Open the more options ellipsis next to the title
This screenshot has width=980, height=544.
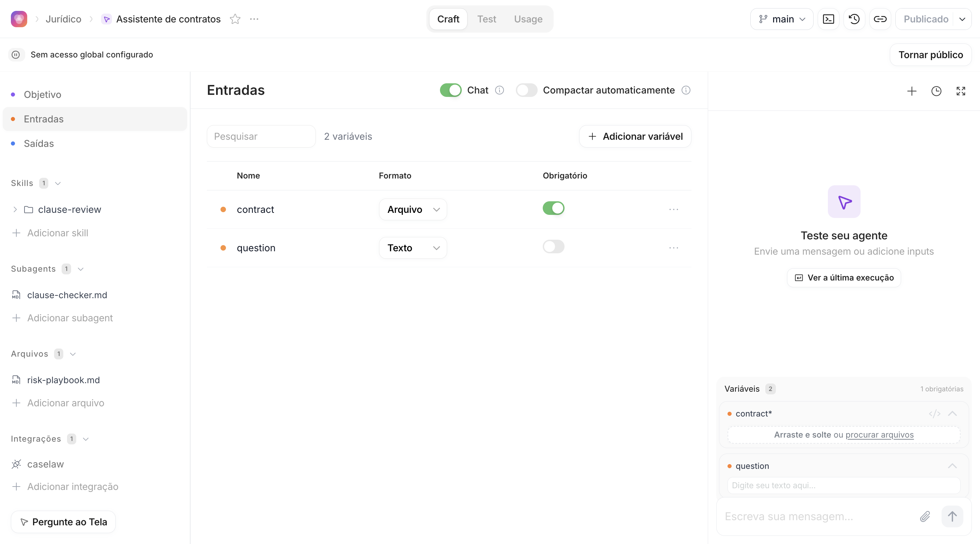point(254,19)
